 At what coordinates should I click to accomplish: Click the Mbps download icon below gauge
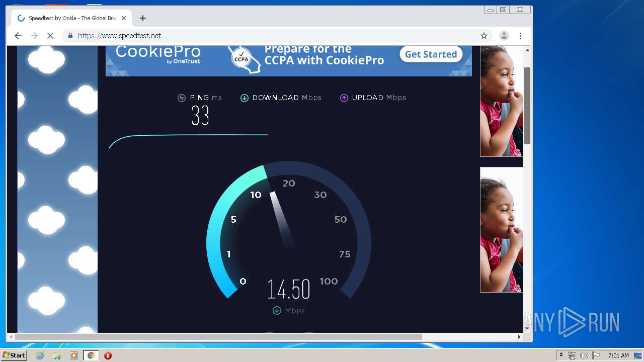(277, 311)
